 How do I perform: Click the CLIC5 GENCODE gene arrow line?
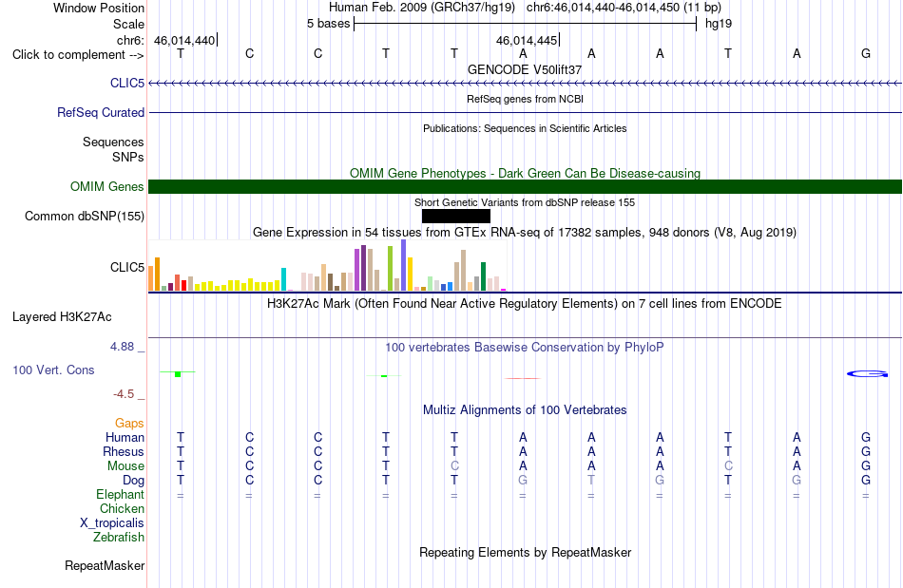[525, 84]
